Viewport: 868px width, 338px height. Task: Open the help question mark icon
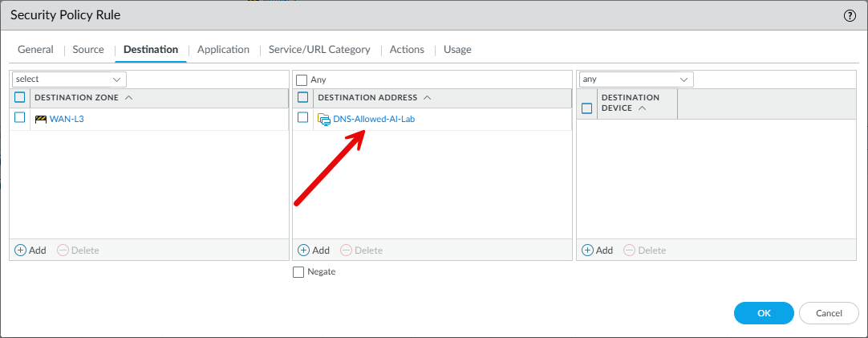[850, 15]
